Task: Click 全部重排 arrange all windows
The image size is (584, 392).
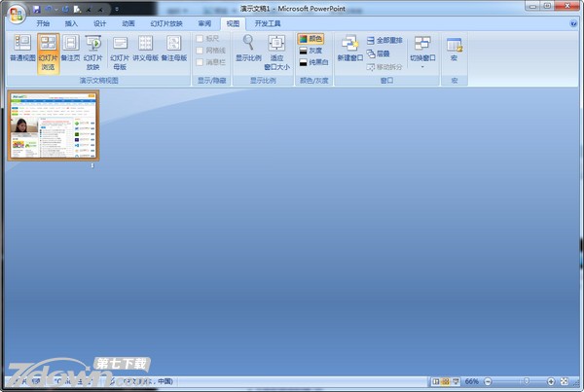Action: click(384, 40)
